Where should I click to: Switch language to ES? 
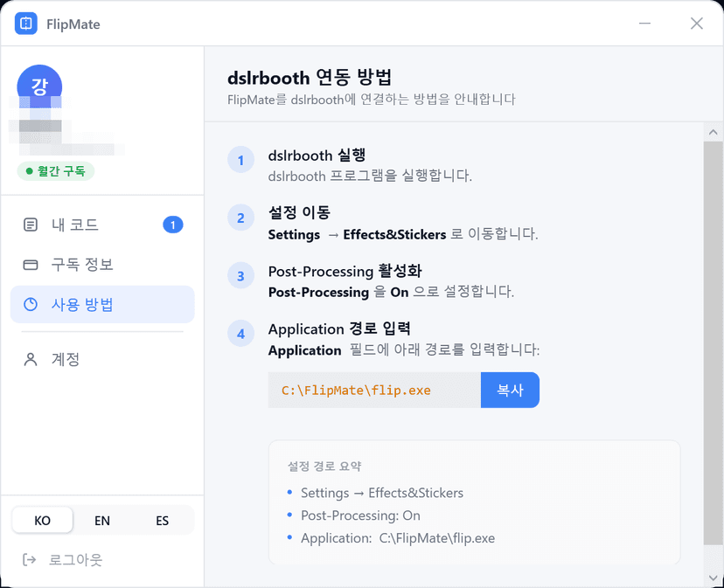point(161,520)
